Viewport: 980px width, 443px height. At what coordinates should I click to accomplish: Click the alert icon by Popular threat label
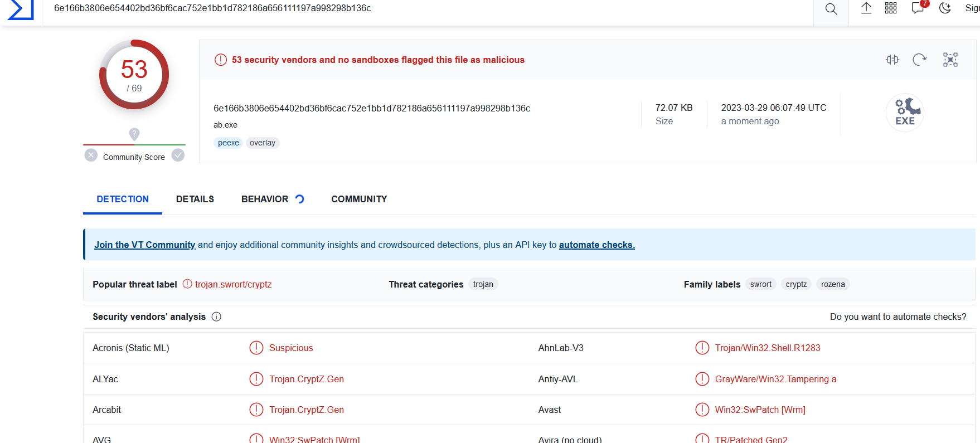[x=187, y=284]
